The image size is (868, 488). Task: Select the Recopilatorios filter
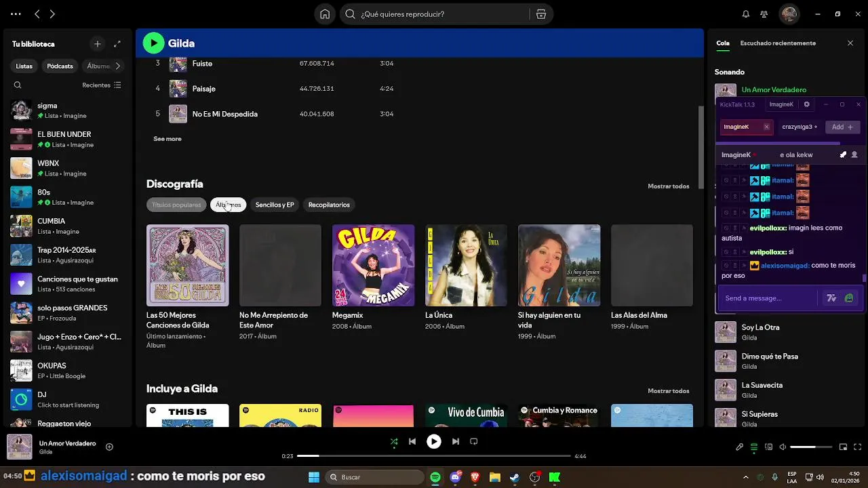[329, 205]
